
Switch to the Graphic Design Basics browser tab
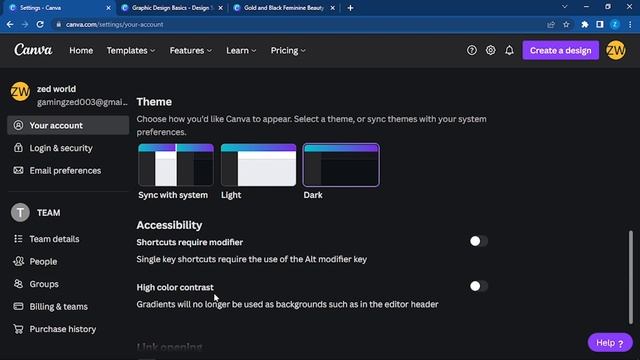click(173, 8)
